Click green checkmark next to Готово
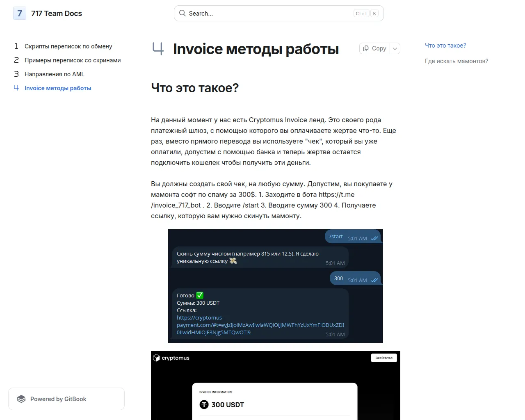Screen dimensions: 525x420 [x=200, y=295]
